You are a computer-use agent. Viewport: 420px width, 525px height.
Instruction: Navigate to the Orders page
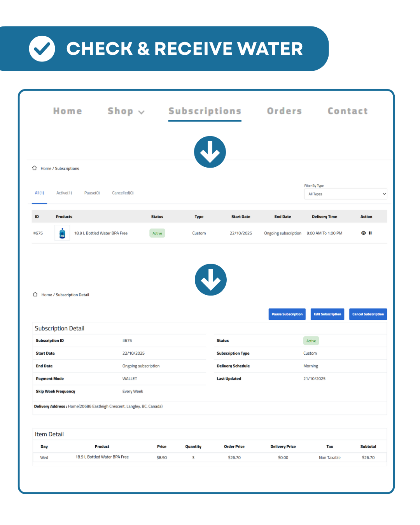(284, 111)
